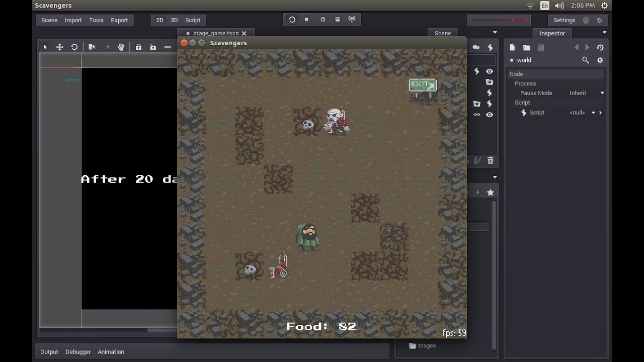Toggle visibility of a node with the eye icon
The width and height of the screenshot is (644, 362).
[489, 71]
